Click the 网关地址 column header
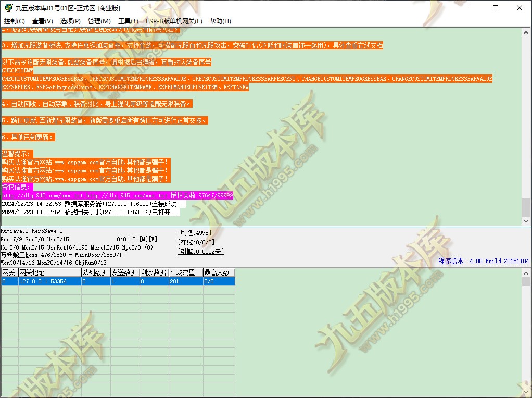Viewport: 532px width, 398px height. click(x=50, y=272)
